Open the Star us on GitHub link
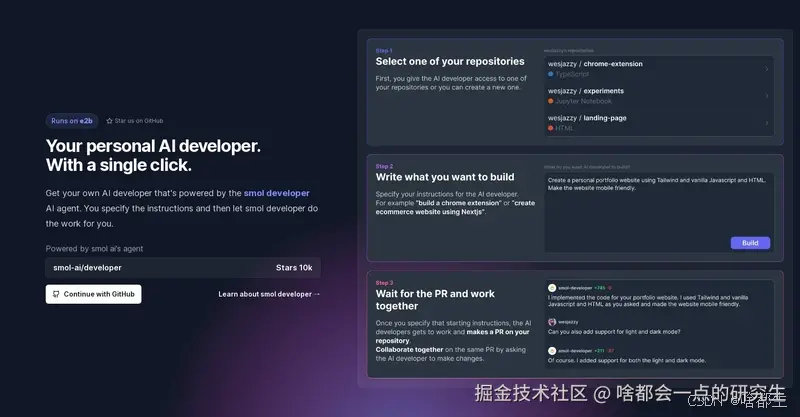The height and width of the screenshot is (417, 800). pyautogui.click(x=135, y=121)
